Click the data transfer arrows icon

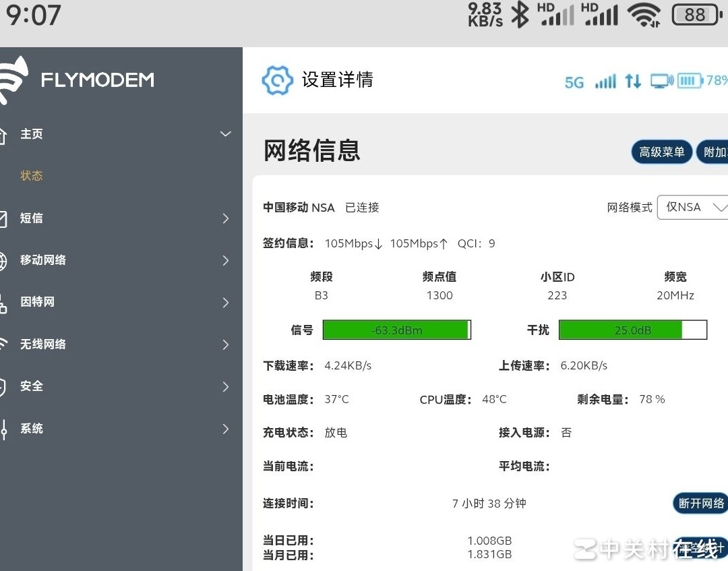click(633, 82)
